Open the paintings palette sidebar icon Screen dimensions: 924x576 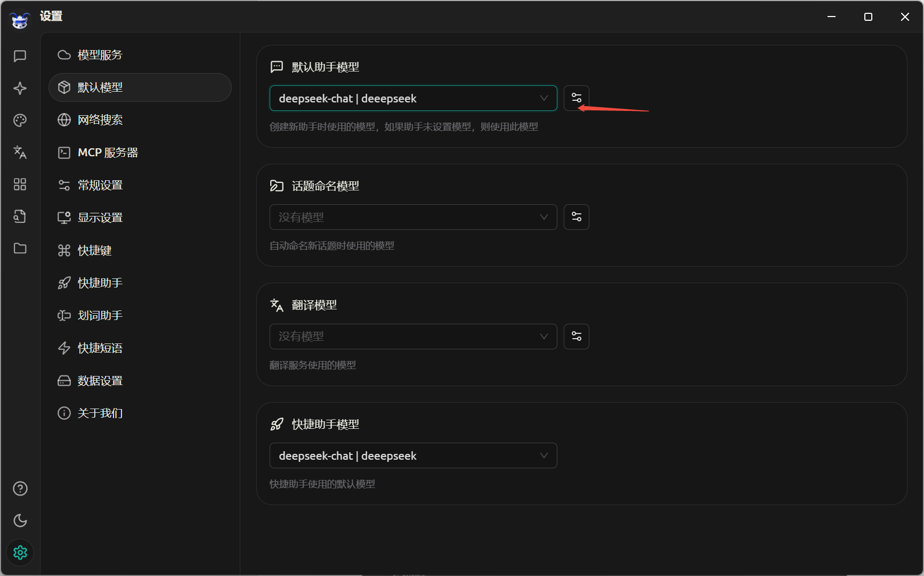[20, 120]
